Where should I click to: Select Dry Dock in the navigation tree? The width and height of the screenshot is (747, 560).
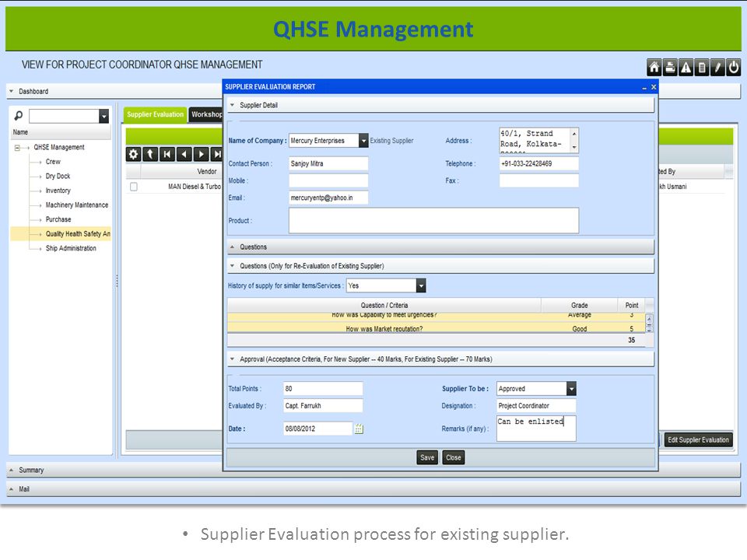[58, 177]
